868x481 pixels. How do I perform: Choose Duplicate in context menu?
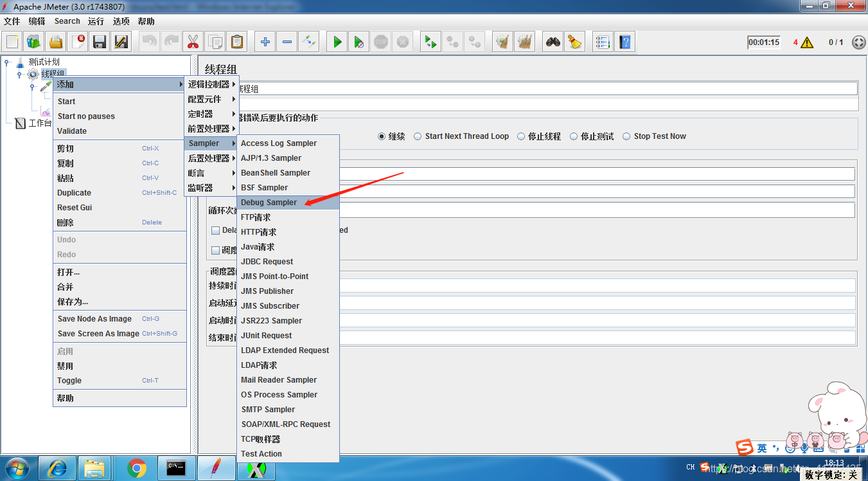[120, 193]
